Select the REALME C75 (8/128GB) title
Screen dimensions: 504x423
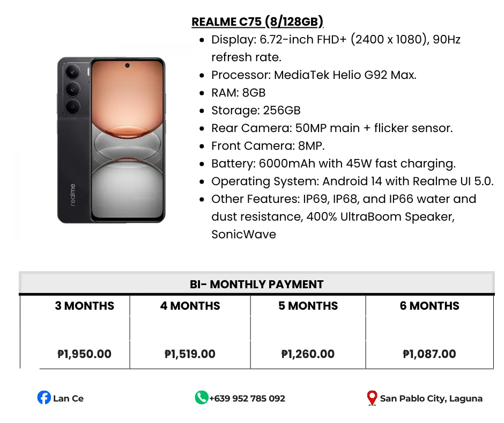(x=257, y=21)
